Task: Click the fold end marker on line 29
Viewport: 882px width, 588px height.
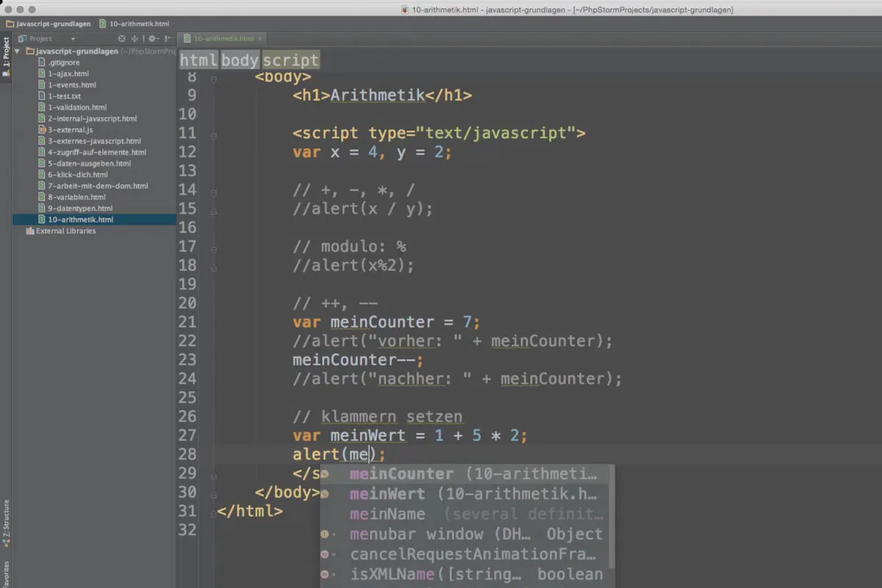Action: coord(213,475)
